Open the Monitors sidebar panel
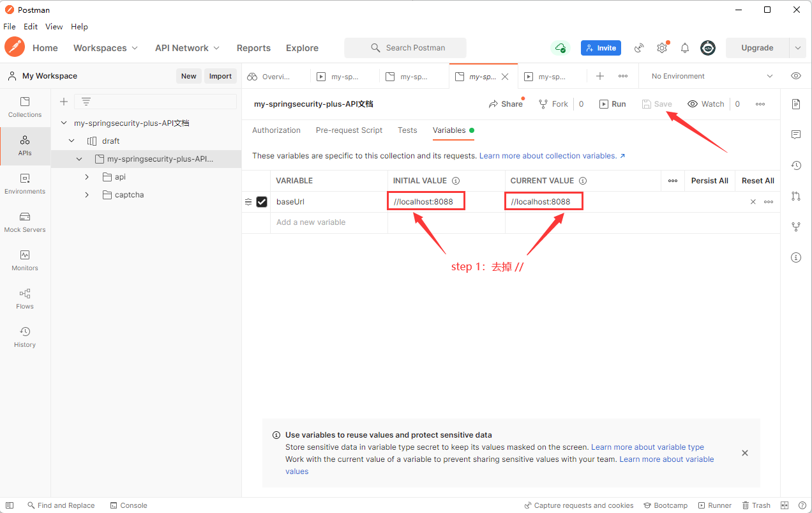 point(25,261)
